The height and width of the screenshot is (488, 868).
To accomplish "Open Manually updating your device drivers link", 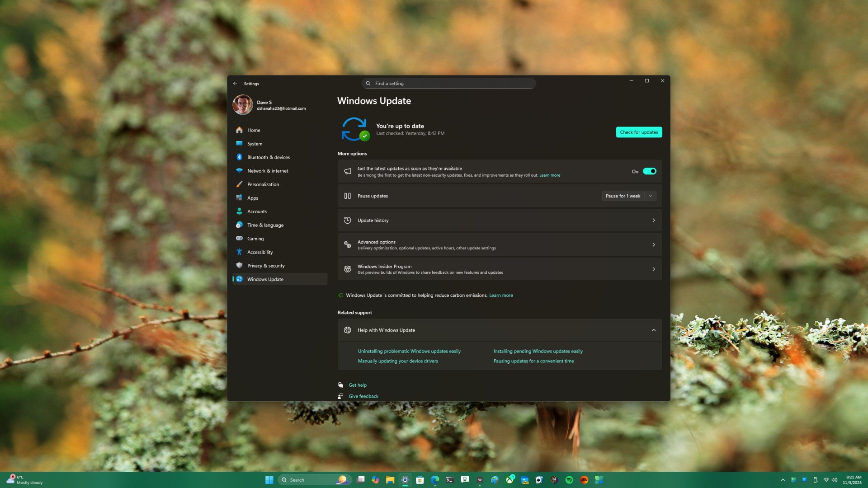I will click(398, 361).
